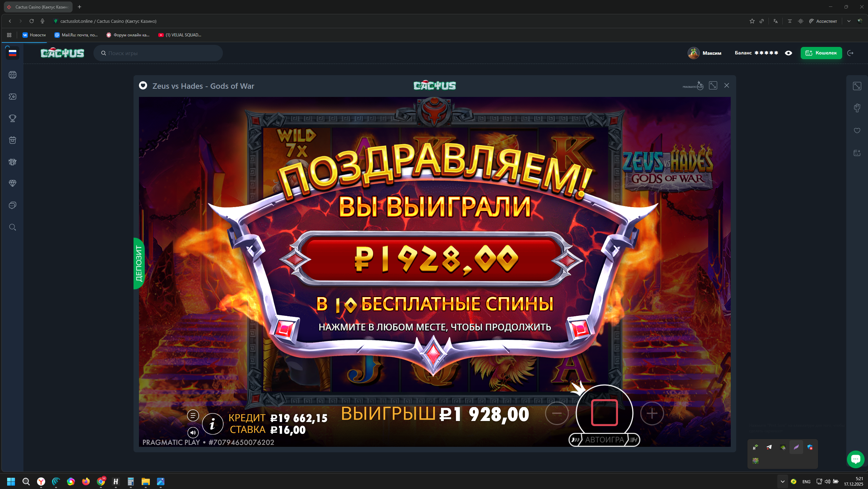Click the Поиск игры search field
The width and height of the screenshot is (868, 489).
coord(158,53)
